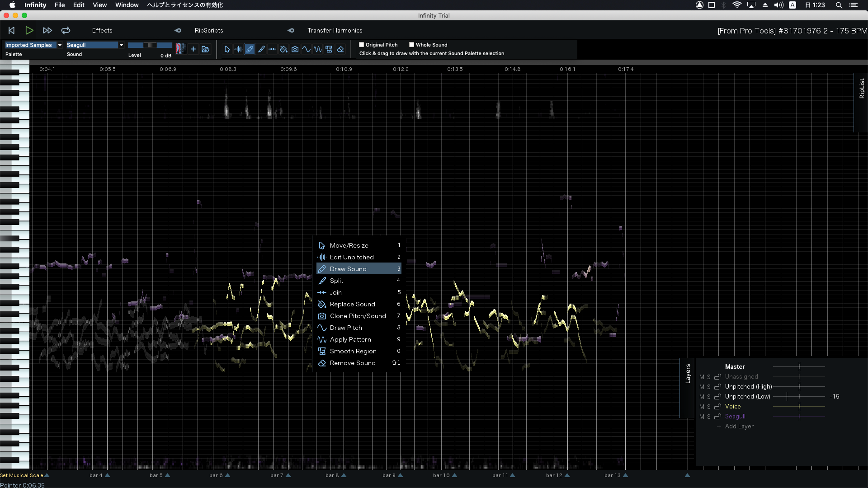Click Set Musical Scale
The image size is (868, 488).
(x=22, y=475)
